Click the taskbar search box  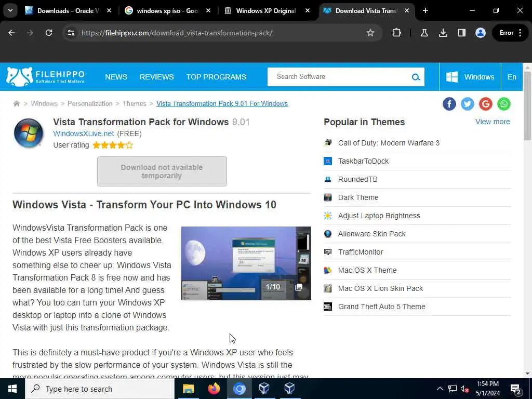(x=99, y=389)
